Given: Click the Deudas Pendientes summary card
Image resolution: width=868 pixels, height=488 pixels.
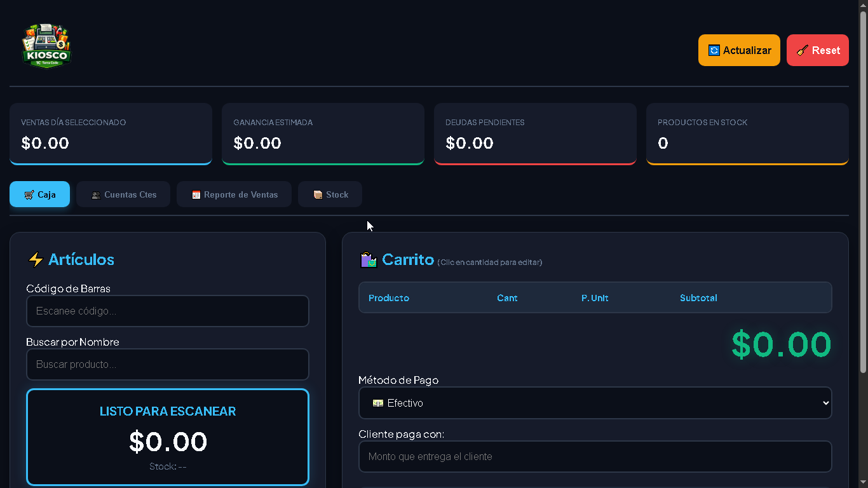Looking at the screenshot, I should tap(535, 133).
